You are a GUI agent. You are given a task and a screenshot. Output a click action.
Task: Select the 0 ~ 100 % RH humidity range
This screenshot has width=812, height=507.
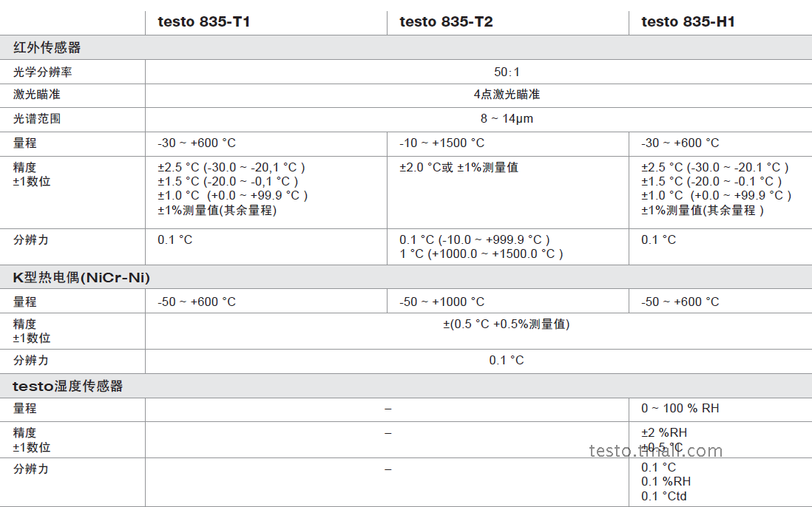[x=680, y=408]
